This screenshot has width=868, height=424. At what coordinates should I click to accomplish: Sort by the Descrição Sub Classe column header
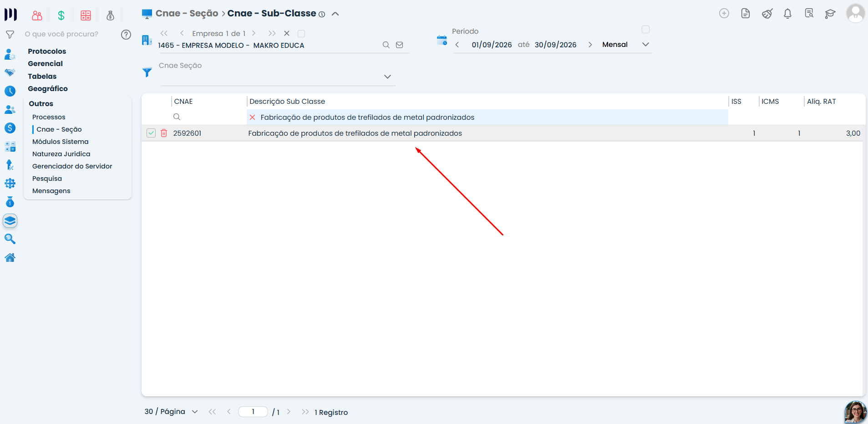[x=287, y=102]
